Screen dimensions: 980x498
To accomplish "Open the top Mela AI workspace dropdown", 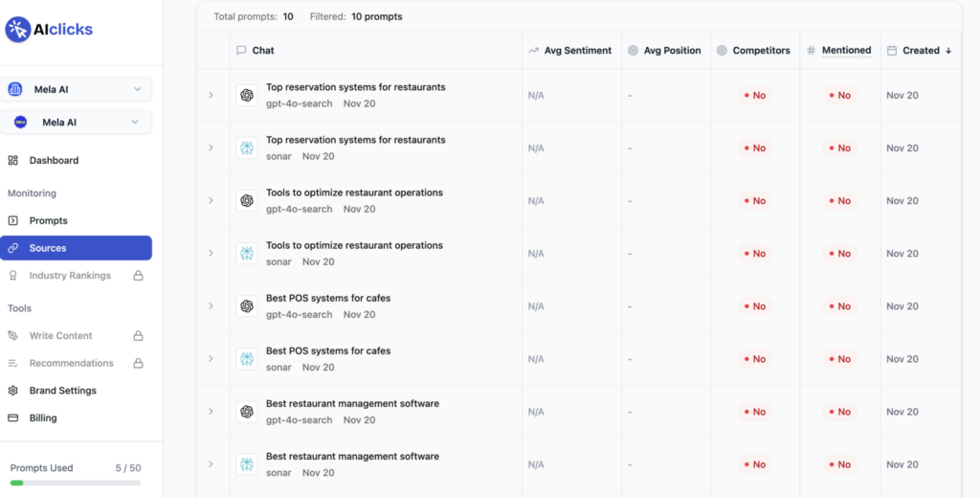I will [76, 89].
